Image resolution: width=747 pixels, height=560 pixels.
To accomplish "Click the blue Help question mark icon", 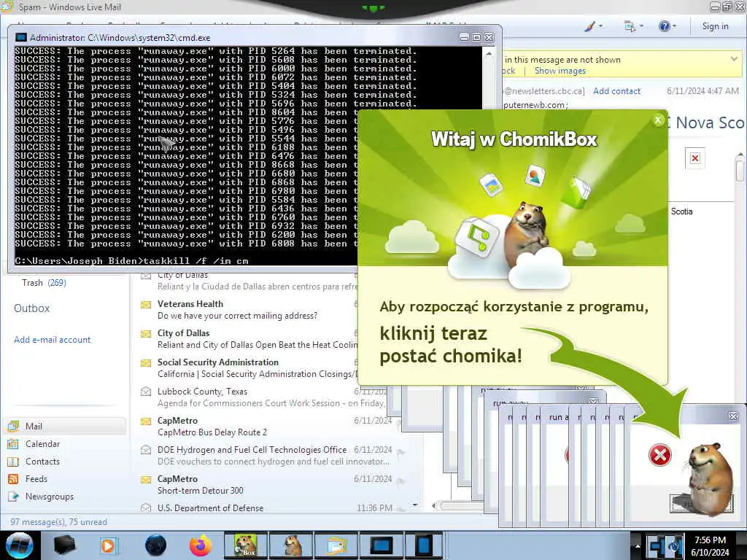I will coord(664,26).
